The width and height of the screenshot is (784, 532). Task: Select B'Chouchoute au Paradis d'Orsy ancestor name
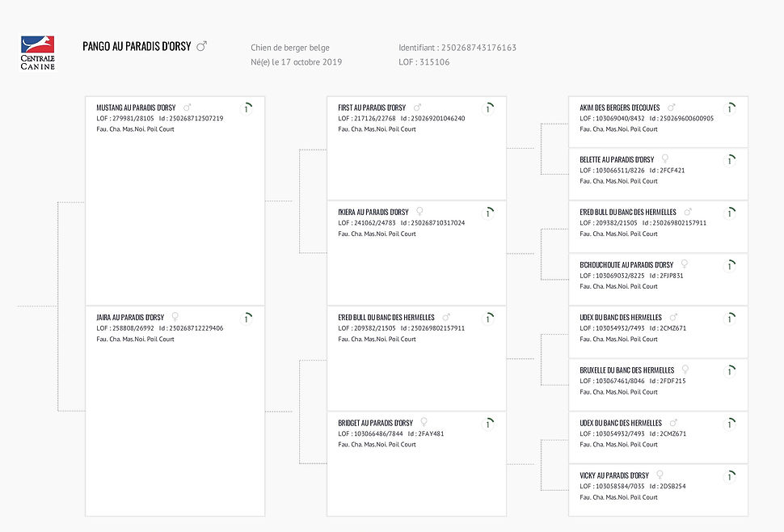tap(626, 265)
